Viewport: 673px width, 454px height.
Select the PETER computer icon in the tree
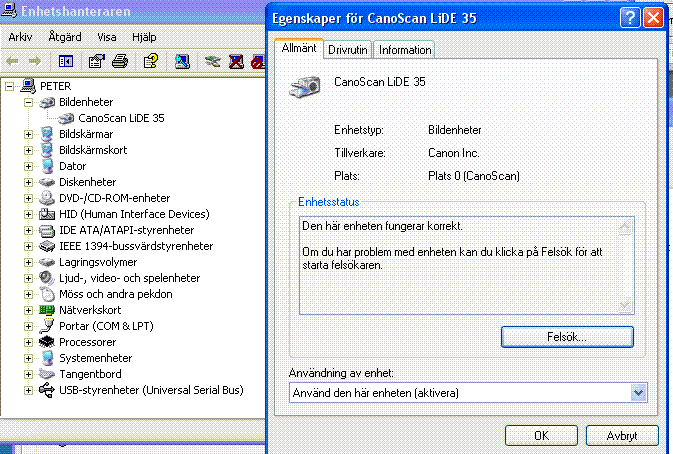28,86
